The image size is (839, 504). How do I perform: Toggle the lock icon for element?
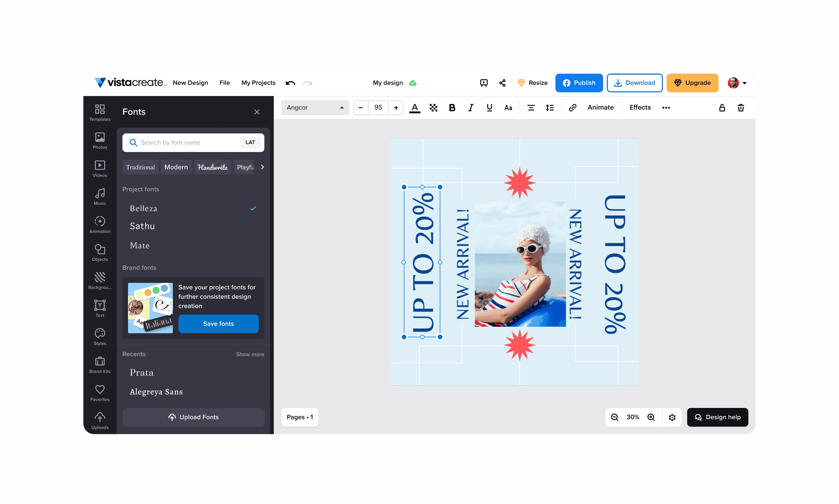tap(722, 108)
